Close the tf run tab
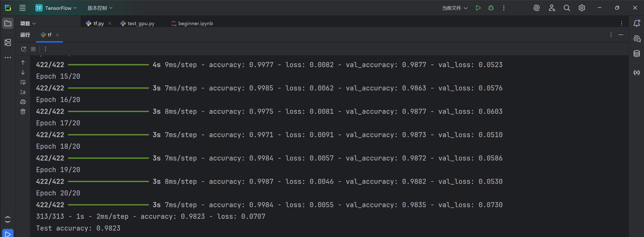 pos(57,35)
